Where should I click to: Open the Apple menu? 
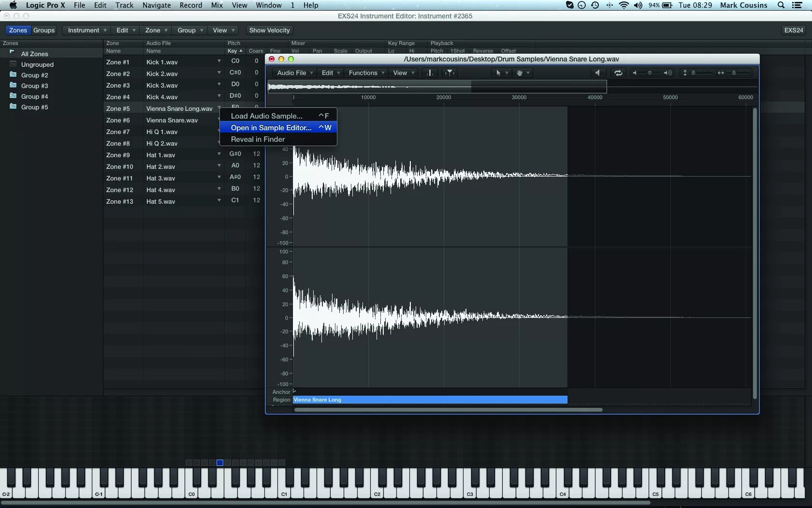[x=13, y=5]
